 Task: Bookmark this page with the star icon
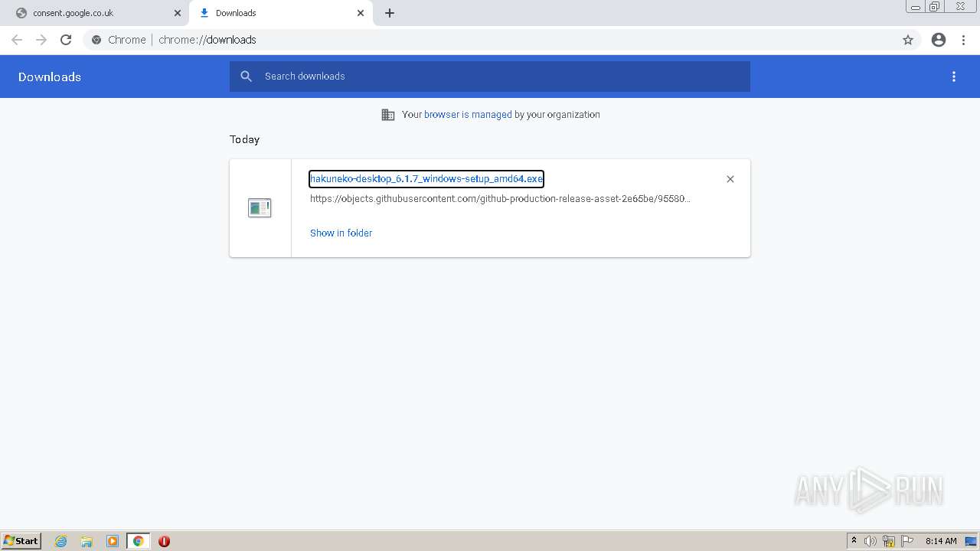coord(908,40)
